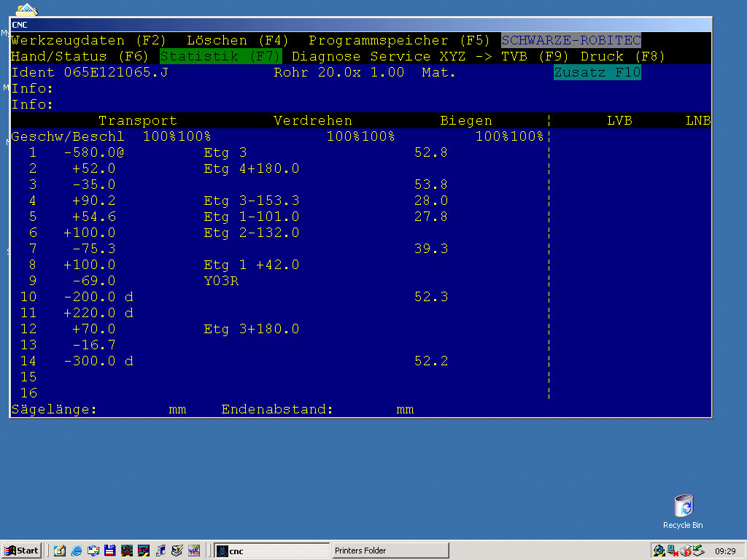
Task: Click Biegen value 28.0 in row 4
Action: [431, 201]
